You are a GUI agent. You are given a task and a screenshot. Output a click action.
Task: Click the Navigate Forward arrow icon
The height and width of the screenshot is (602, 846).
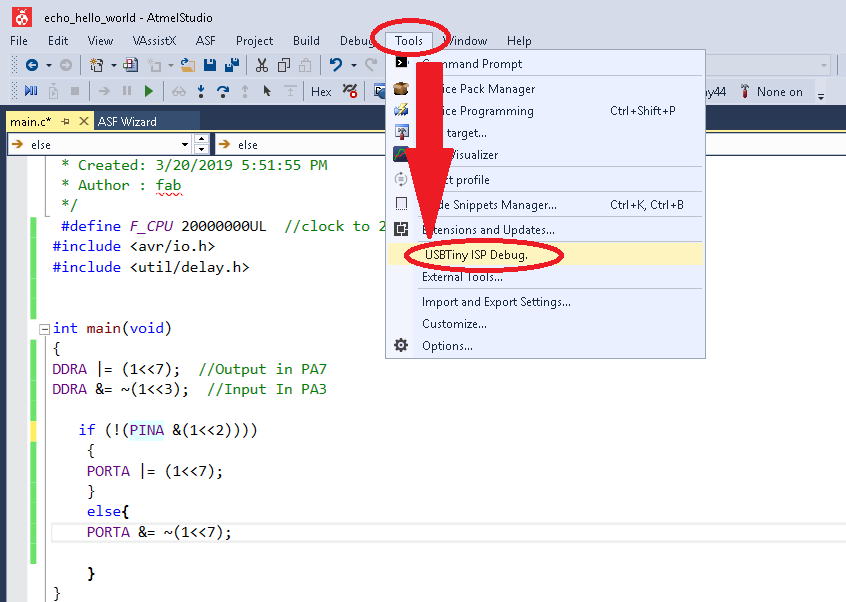66,65
